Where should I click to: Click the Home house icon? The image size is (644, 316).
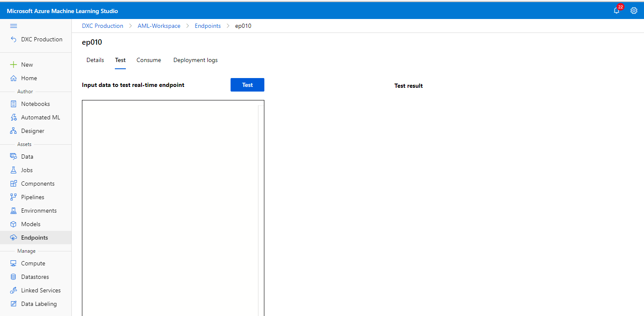(x=14, y=78)
